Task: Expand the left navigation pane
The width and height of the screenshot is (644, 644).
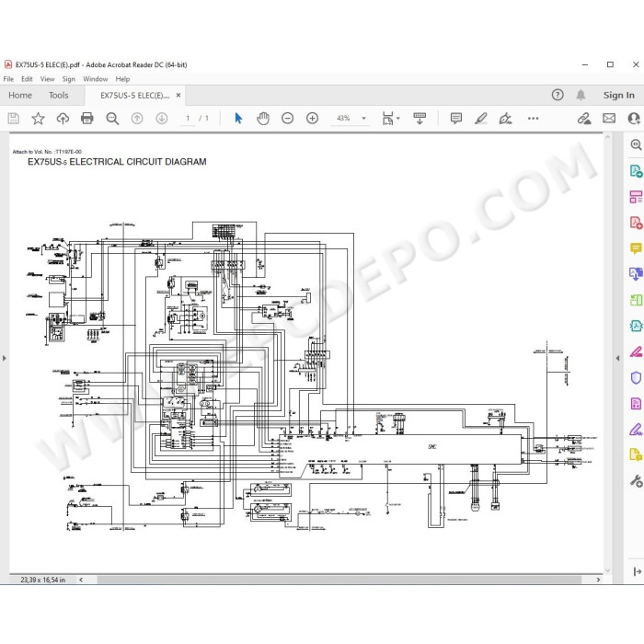Action: tap(4, 358)
